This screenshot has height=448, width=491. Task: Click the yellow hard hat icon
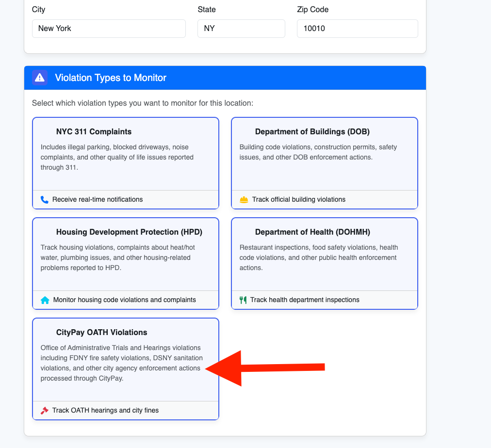tap(244, 199)
